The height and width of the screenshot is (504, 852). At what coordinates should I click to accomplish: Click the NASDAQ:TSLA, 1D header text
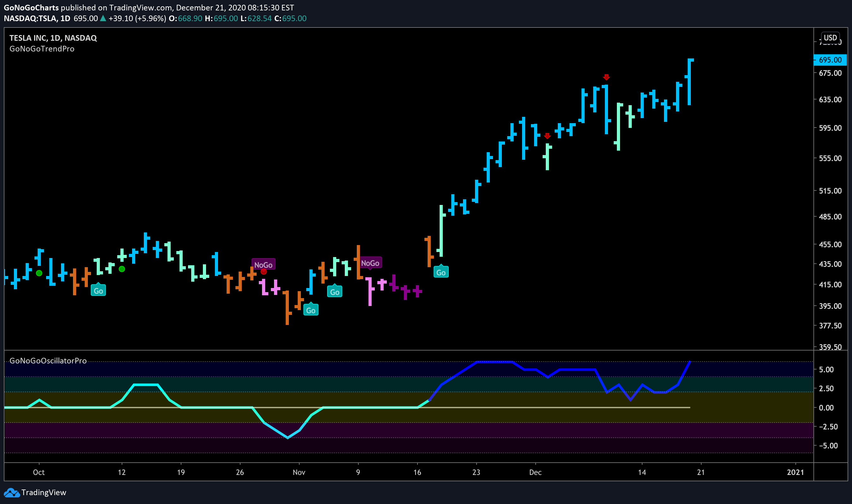37,18
